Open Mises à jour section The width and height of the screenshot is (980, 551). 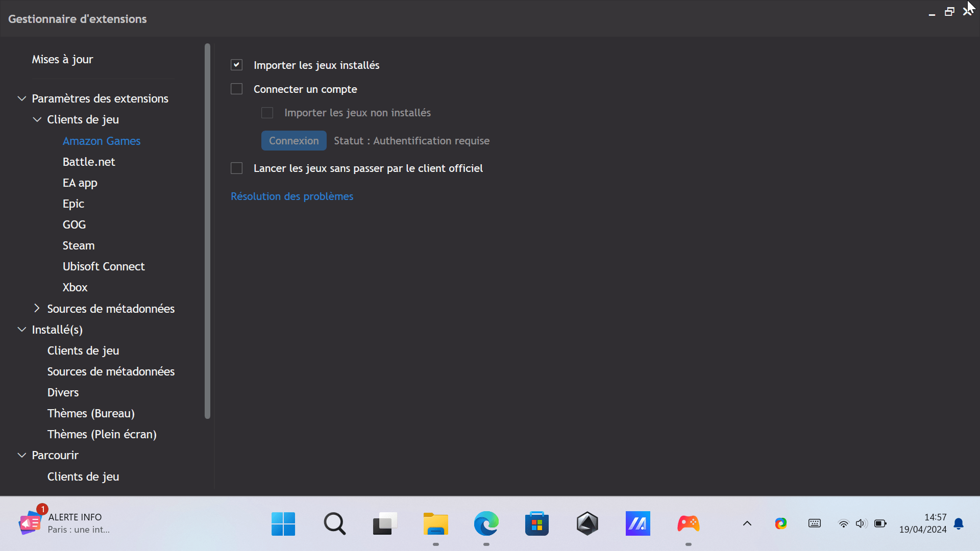coord(62,59)
